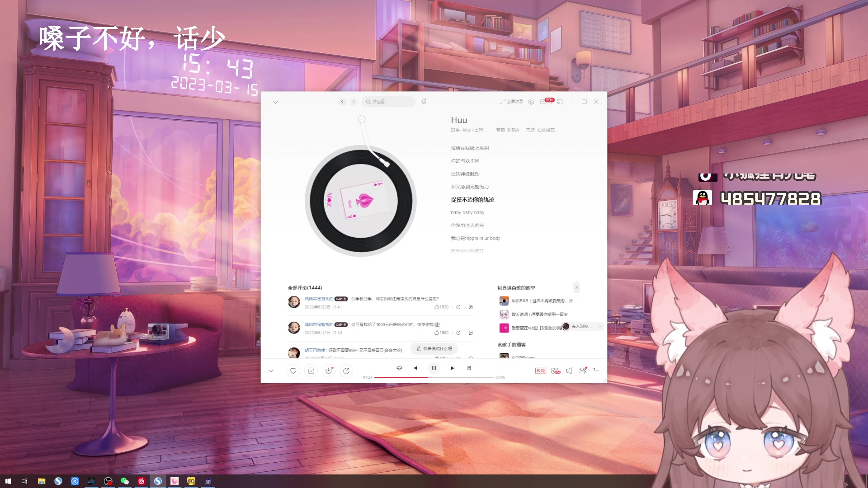The height and width of the screenshot is (488, 868).
Task: Go forward with the right arrow
Action: 354,102
